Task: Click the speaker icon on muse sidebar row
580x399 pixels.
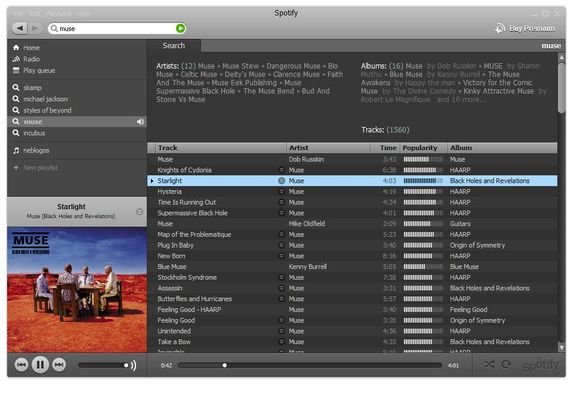Action: 140,122
